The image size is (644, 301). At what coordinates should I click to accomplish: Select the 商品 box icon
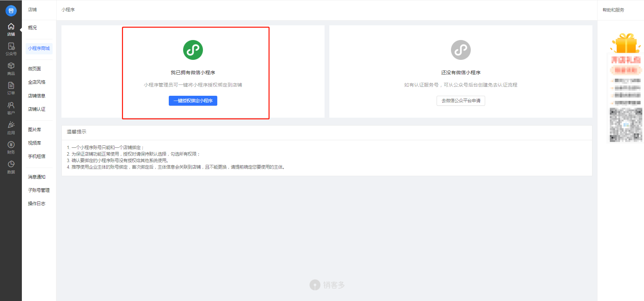[x=11, y=66]
